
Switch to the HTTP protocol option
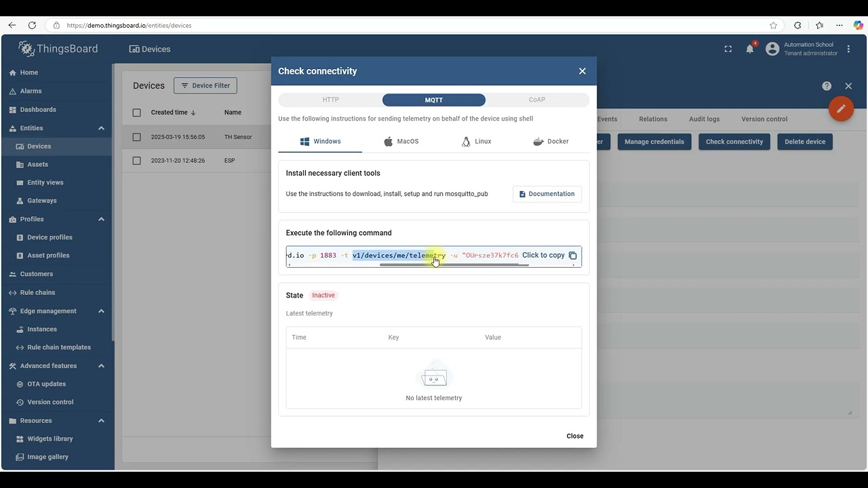pos(330,100)
